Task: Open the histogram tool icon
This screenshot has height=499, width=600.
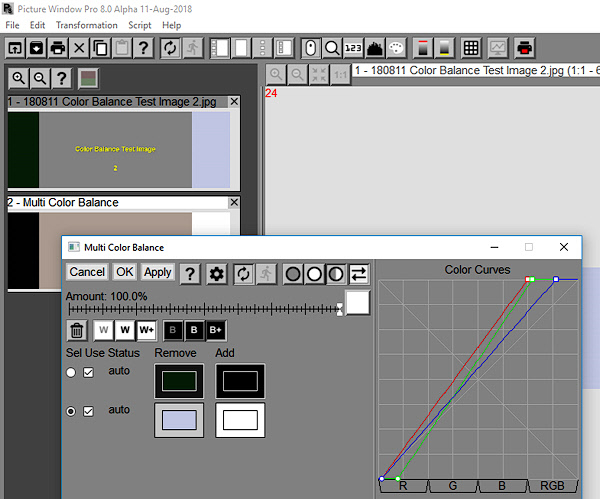Action: [375, 48]
